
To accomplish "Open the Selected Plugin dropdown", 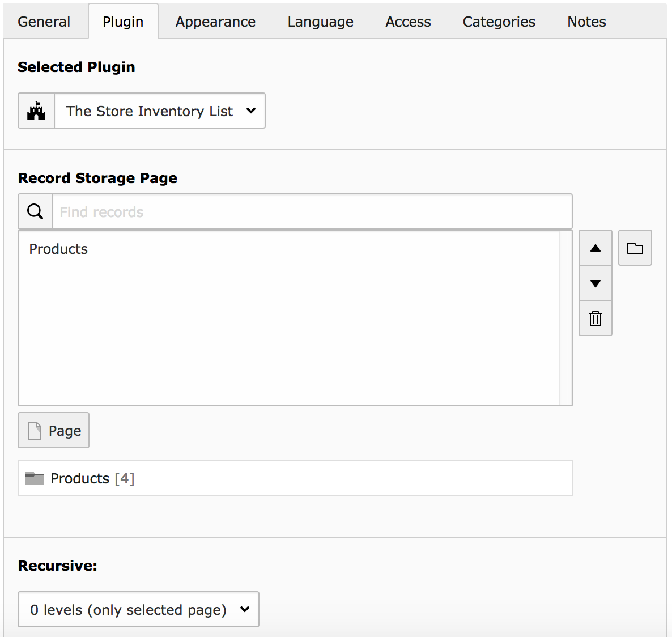I will click(x=159, y=111).
